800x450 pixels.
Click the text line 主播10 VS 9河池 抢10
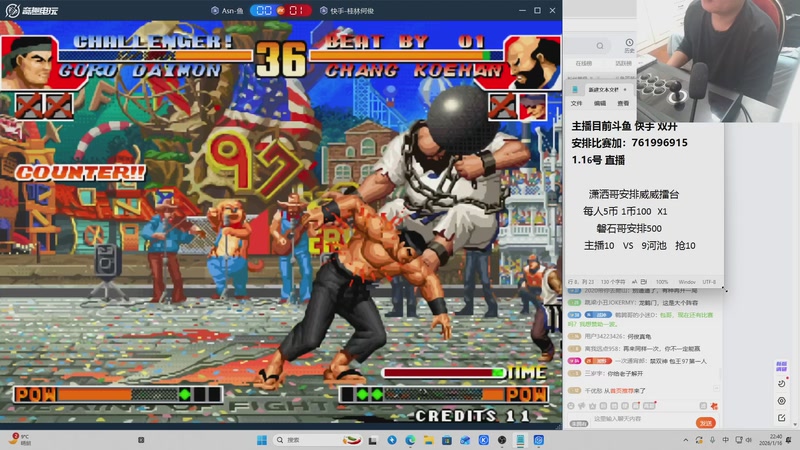pyautogui.click(x=640, y=246)
